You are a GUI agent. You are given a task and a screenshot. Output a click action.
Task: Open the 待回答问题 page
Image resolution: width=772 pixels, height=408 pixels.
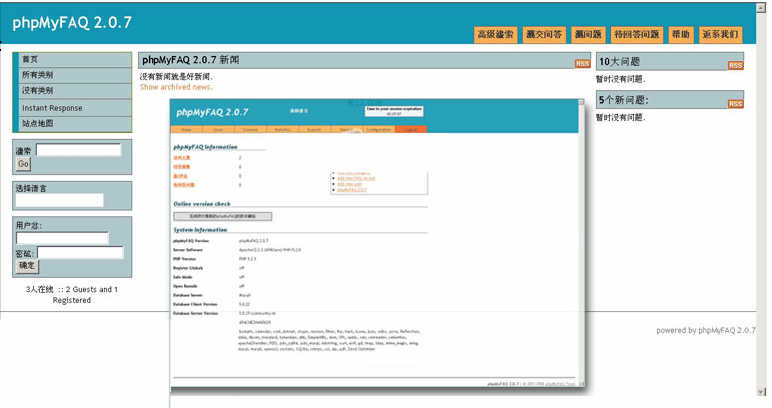point(636,34)
